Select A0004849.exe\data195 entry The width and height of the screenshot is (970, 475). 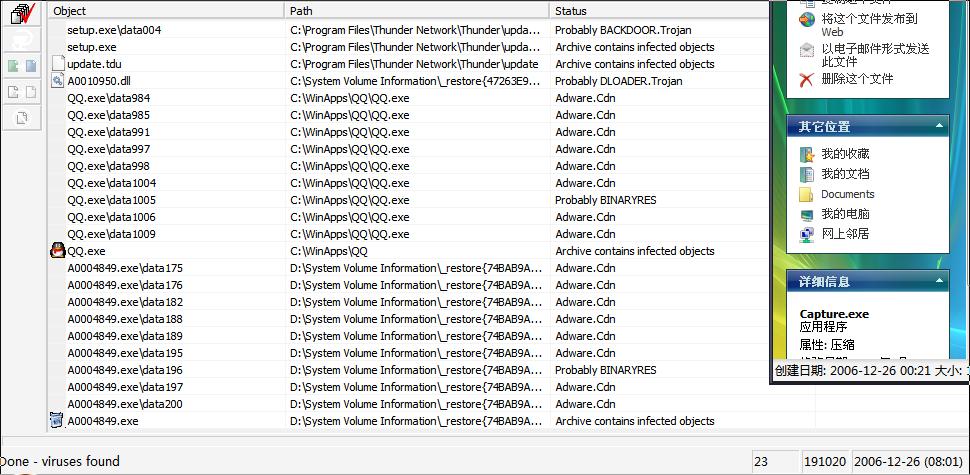click(x=125, y=353)
